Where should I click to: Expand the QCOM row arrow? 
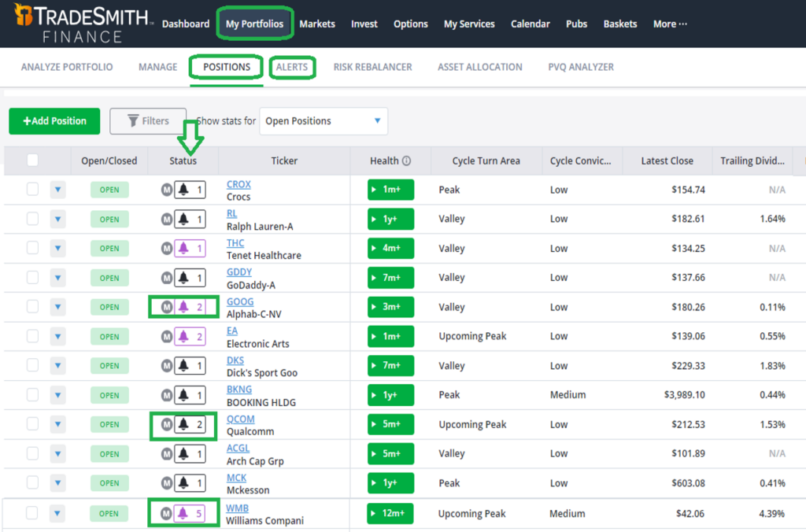58,424
